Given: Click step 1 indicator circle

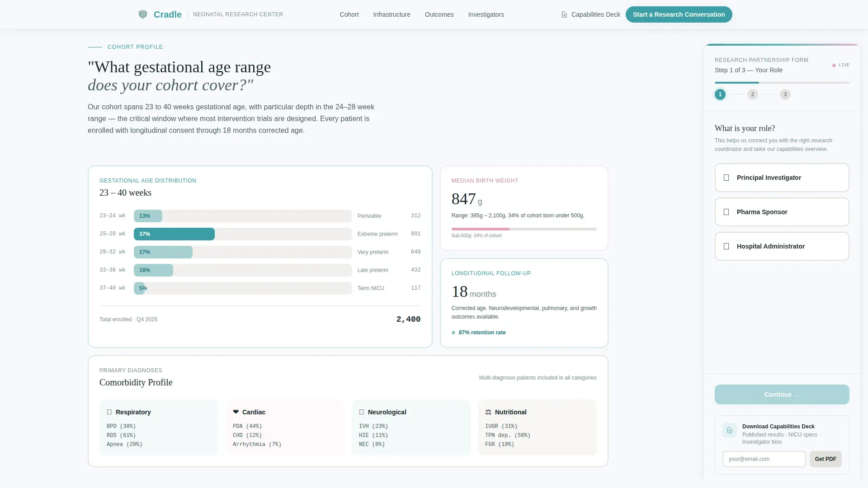Looking at the screenshot, I should [x=720, y=94].
